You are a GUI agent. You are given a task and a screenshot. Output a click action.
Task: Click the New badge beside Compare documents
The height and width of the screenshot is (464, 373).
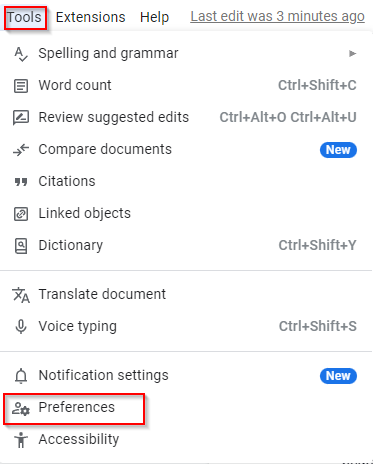click(338, 150)
